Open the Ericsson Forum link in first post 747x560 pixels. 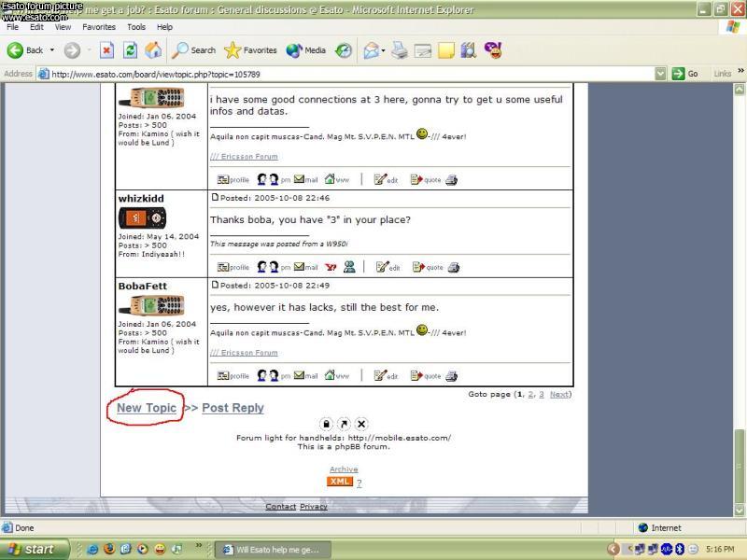244,156
